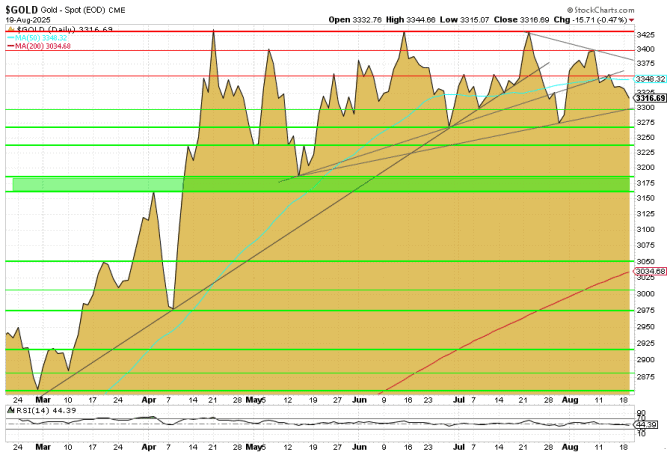
Task: Click the 3200 price axis label
Action: [645, 167]
